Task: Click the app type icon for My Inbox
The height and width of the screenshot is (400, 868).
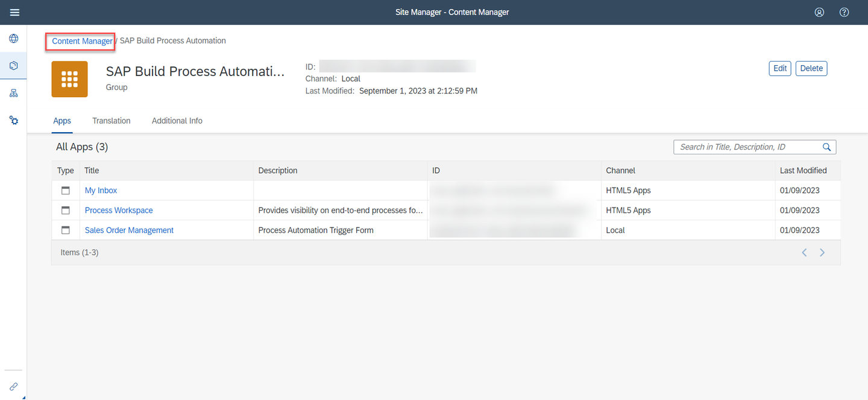Action: (66, 191)
